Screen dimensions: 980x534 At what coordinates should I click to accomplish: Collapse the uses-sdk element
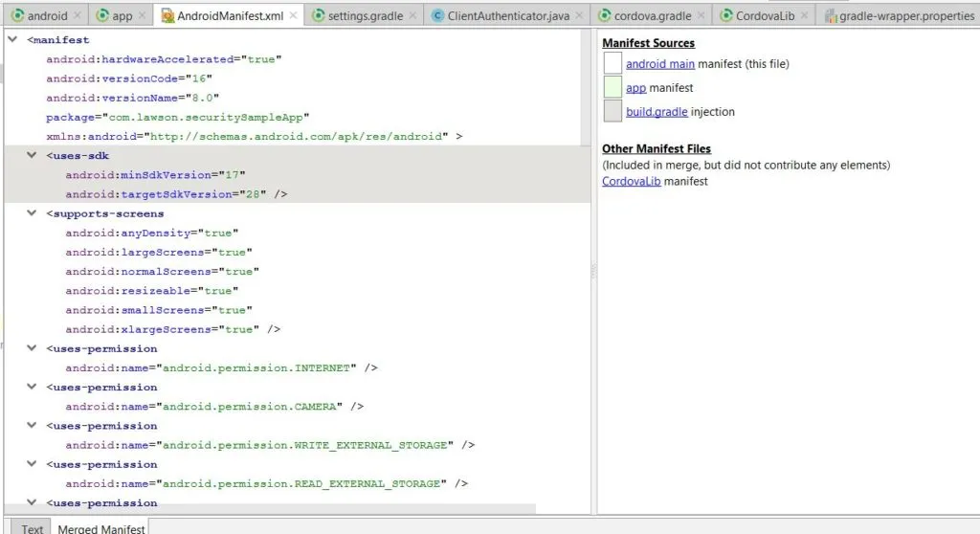(x=33, y=156)
